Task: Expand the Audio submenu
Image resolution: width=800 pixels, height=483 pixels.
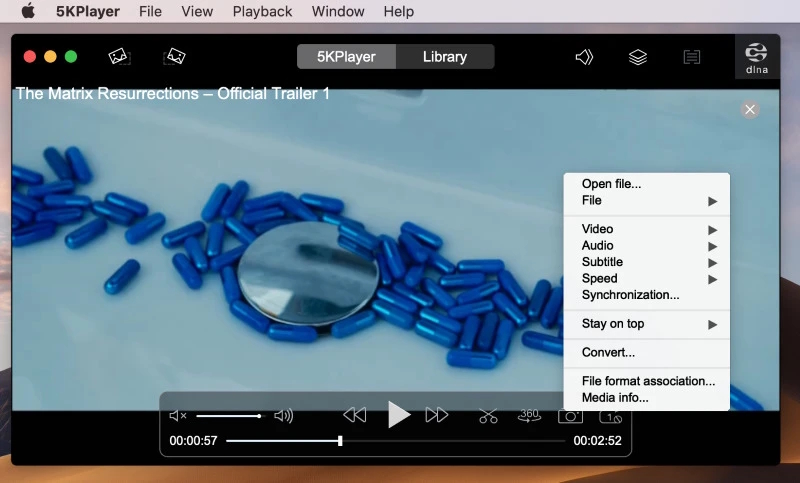Action: click(646, 245)
